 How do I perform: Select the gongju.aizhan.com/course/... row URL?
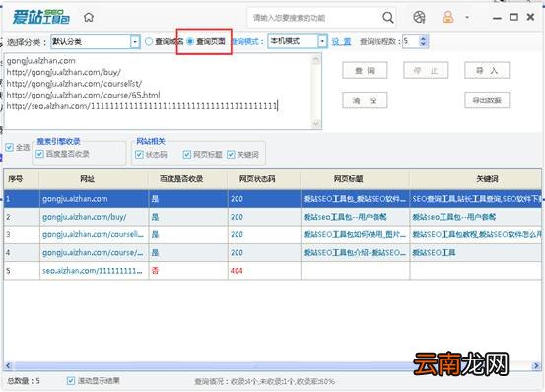93,253
